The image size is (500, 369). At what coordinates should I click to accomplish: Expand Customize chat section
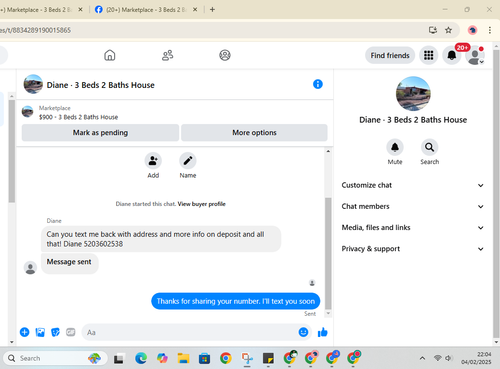click(413, 185)
